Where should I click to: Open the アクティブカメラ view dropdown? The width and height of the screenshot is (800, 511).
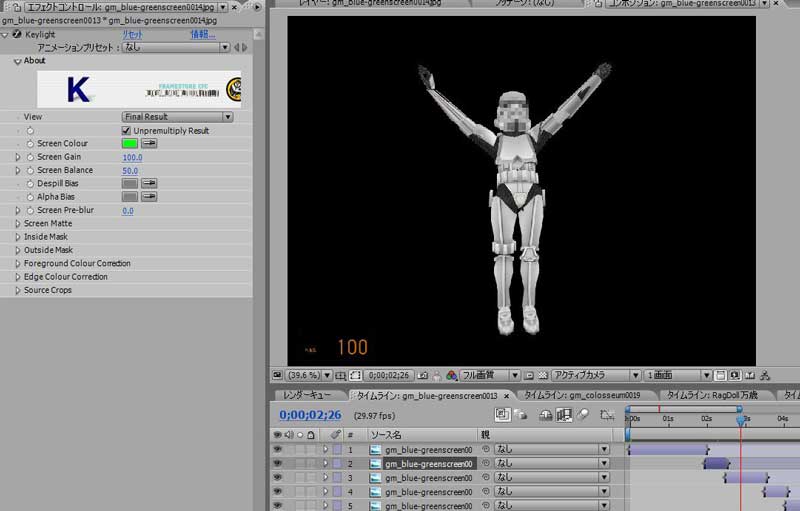pyautogui.click(x=595, y=375)
